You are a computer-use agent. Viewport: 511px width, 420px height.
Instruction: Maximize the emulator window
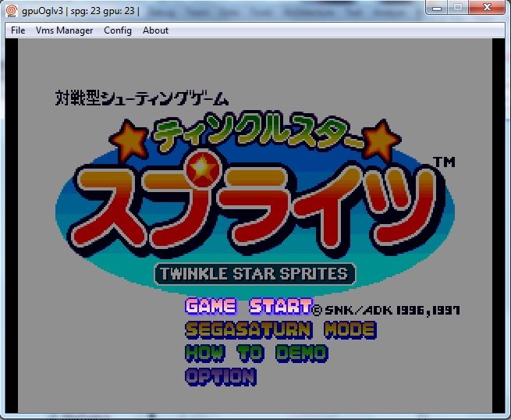(x=457, y=8)
